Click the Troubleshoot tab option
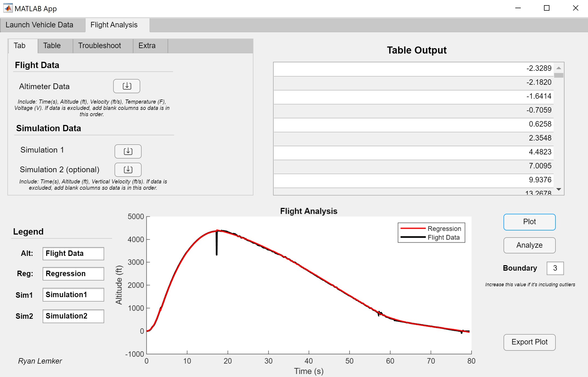 tap(99, 45)
